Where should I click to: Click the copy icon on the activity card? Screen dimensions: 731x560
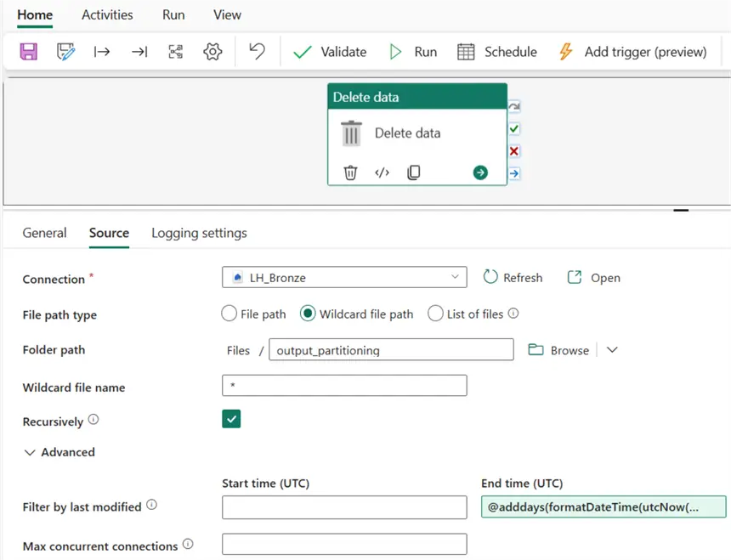414,173
